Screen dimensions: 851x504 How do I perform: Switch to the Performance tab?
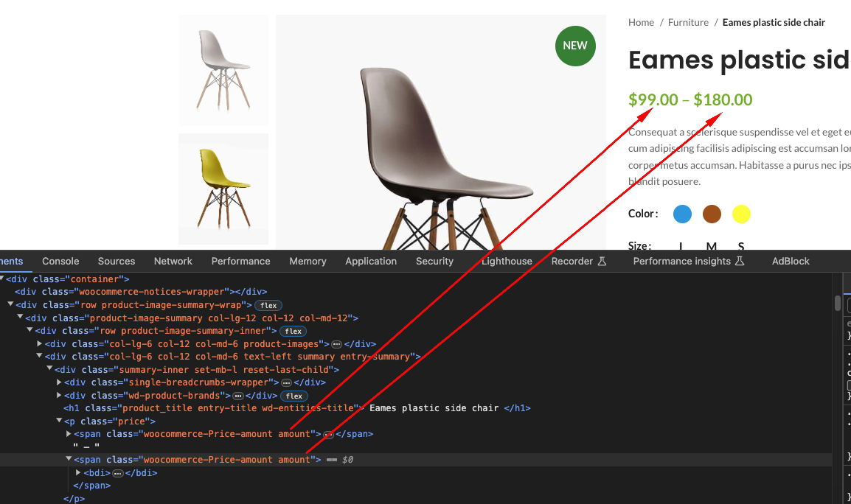pos(241,262)
